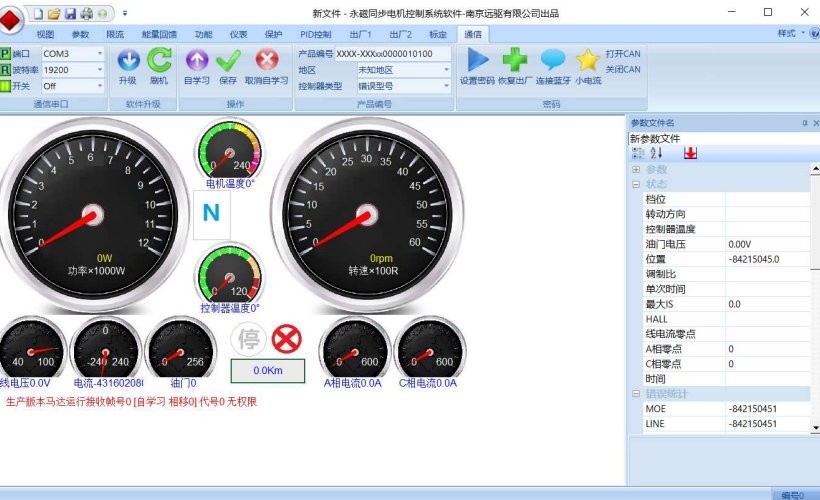Viewport: 820px width, 500px height.
Task: Select the LINE error statistic row
Action: [x=726, y=424]
